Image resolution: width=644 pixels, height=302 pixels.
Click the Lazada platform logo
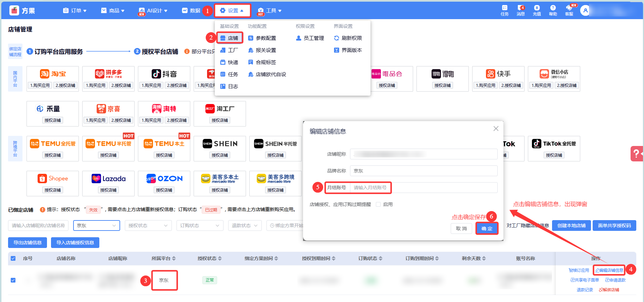click(x=108, y=179)
